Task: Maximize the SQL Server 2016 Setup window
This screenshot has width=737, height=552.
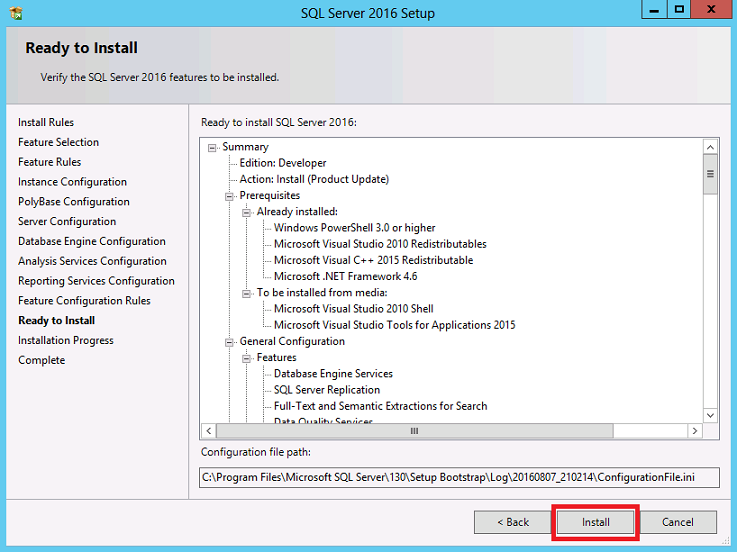Action: [x=679, y=9]
